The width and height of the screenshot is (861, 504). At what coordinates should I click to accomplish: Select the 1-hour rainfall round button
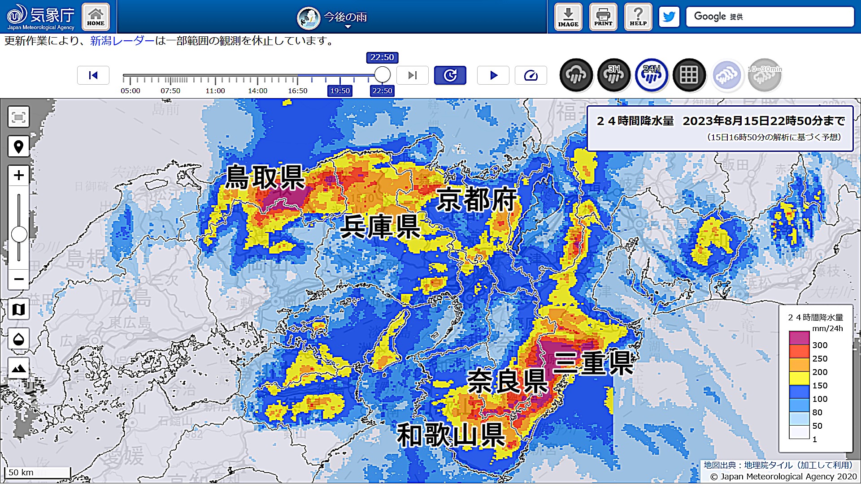pos(576,75)
